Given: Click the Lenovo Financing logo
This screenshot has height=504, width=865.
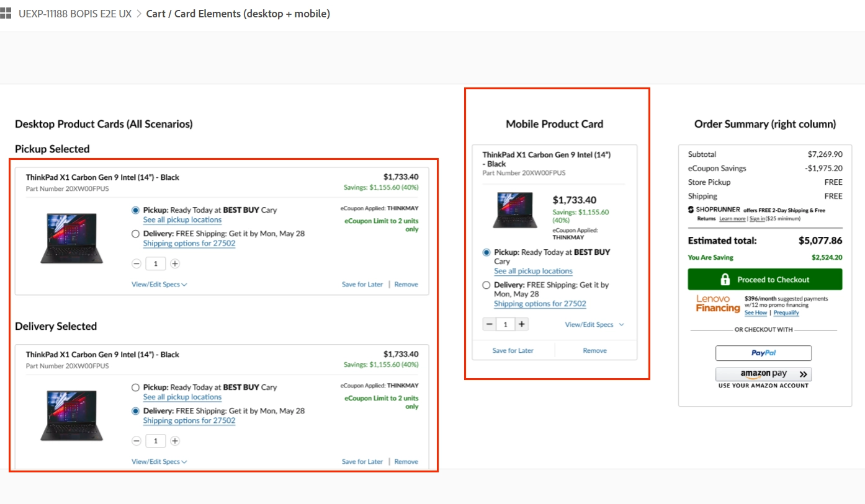Looking at the screenshot, I should click(718, 303).
